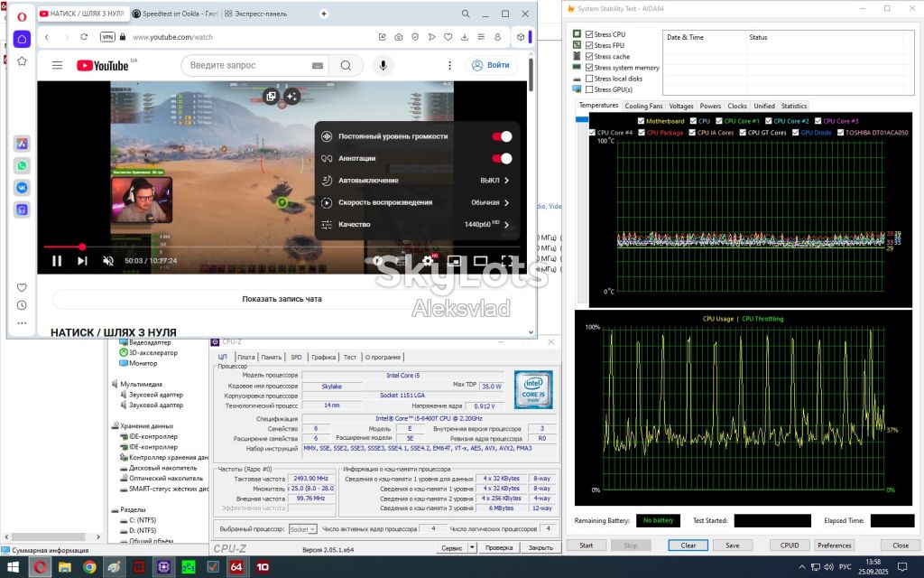Take a snapshot with Opera camera icon
924x578 pixels.
click(399, 36)
